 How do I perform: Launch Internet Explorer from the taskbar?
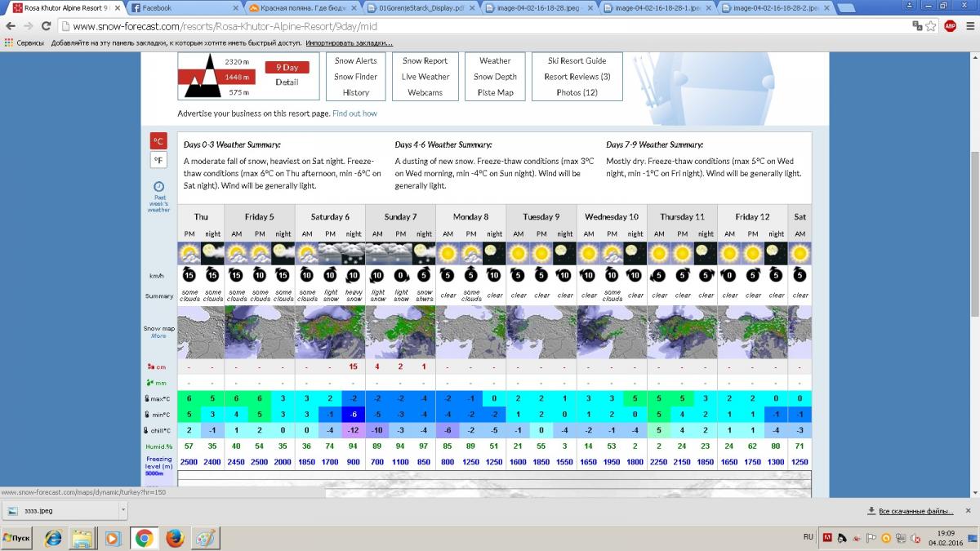point(54,538)
